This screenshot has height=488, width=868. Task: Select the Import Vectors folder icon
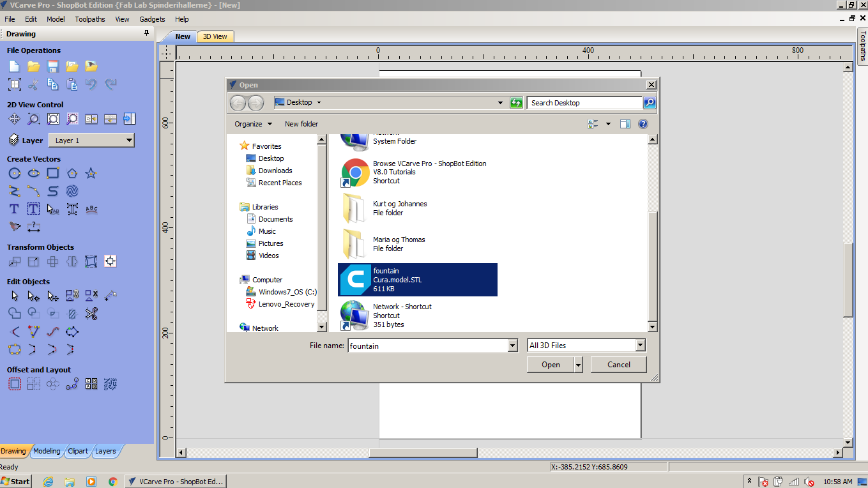point(72,66)
